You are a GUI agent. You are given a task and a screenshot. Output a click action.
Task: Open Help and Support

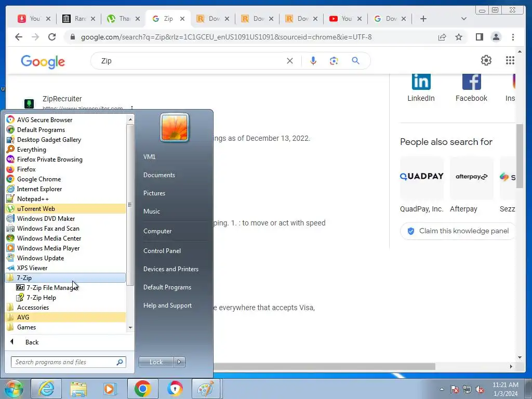pos(168,305)
